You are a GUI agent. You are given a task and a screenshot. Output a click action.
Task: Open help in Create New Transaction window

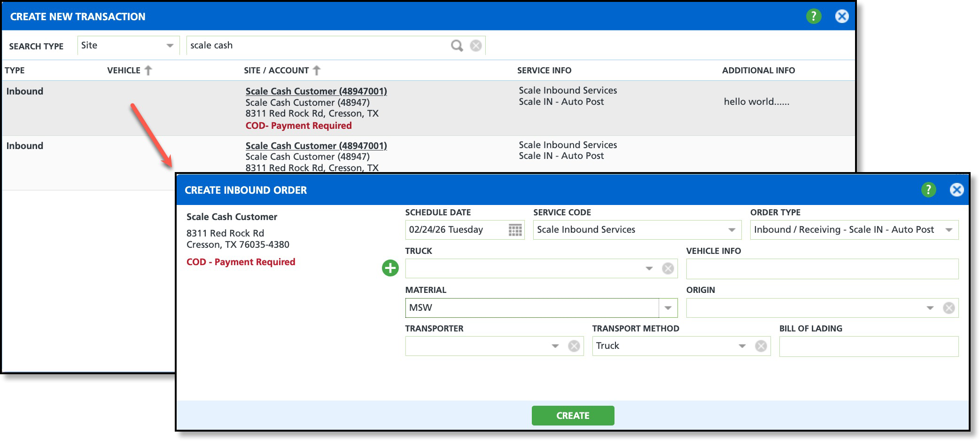(814, 16)
